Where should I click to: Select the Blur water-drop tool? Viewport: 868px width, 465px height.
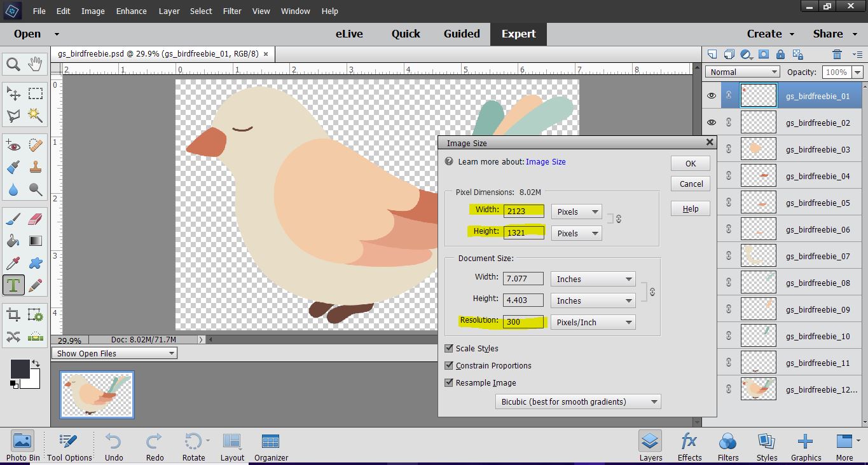click(13, 189)
